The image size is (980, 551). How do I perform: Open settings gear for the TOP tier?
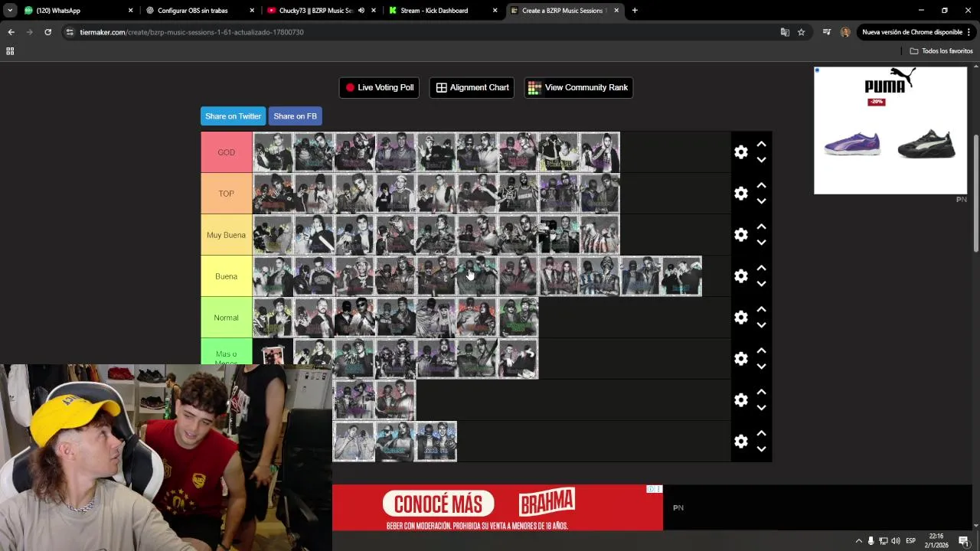coord(740,194)
